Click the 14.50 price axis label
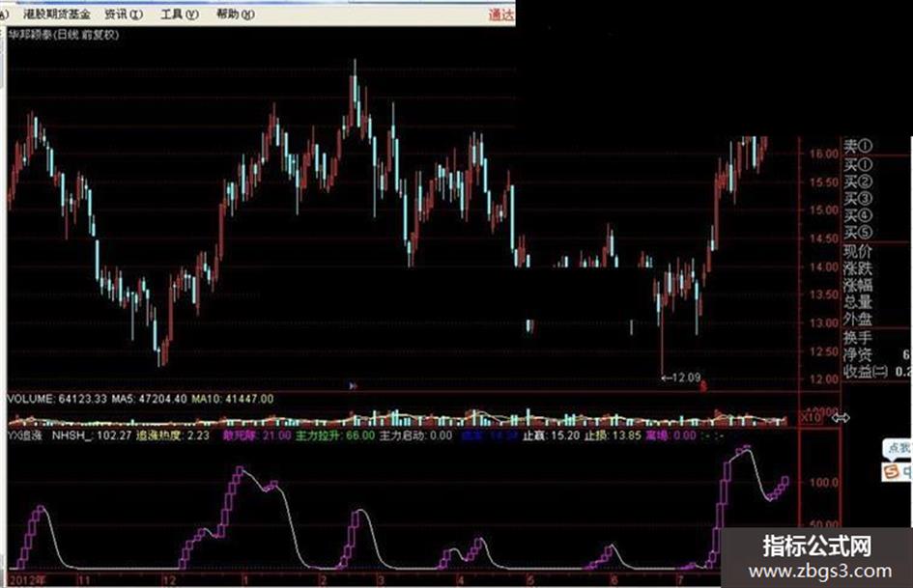 [823, 238]
